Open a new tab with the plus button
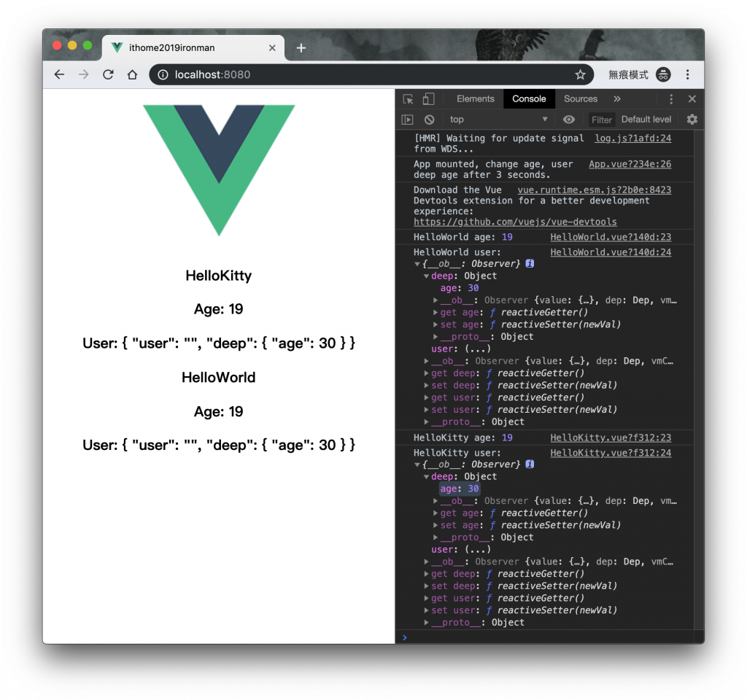This screenshot has width=747, height=700. click(301, 48)
